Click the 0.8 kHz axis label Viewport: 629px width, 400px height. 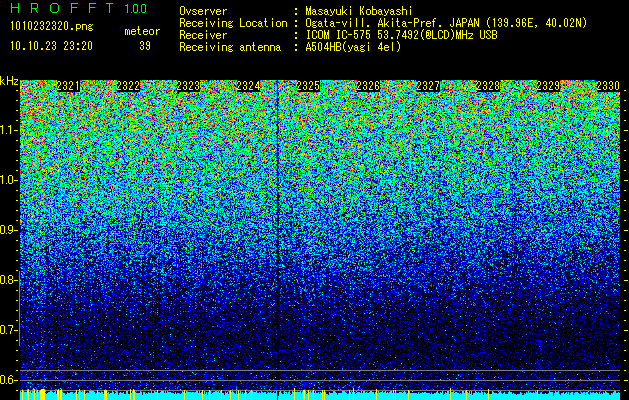tap(8, 280)
